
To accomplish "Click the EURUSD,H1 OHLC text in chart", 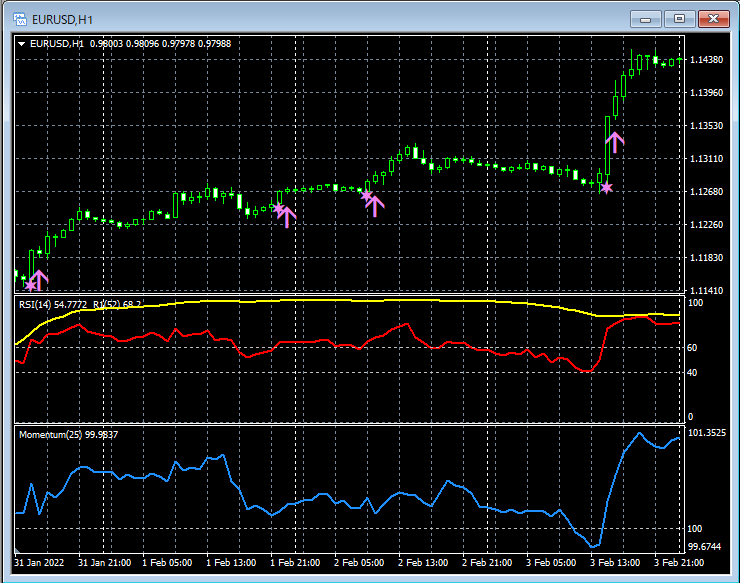I will tap(130, 43).
